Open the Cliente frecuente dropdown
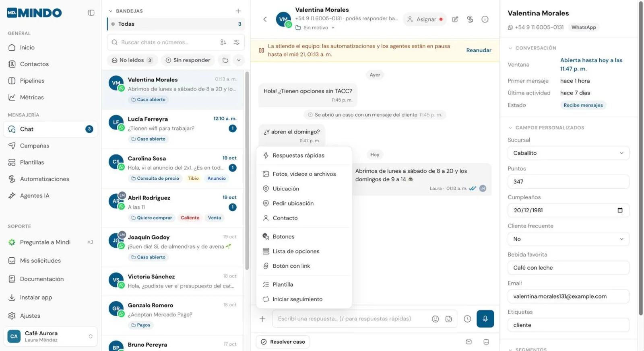 tap(568, 239)
